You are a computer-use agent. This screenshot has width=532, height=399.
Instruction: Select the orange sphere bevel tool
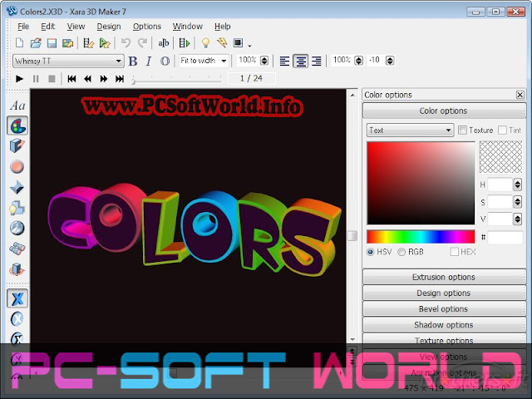(17, 167)
